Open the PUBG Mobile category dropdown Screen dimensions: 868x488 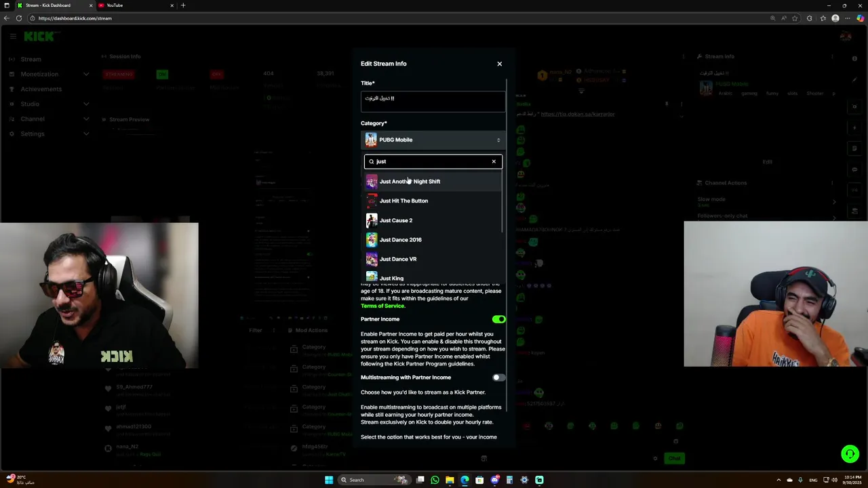[x=433, y=140]
